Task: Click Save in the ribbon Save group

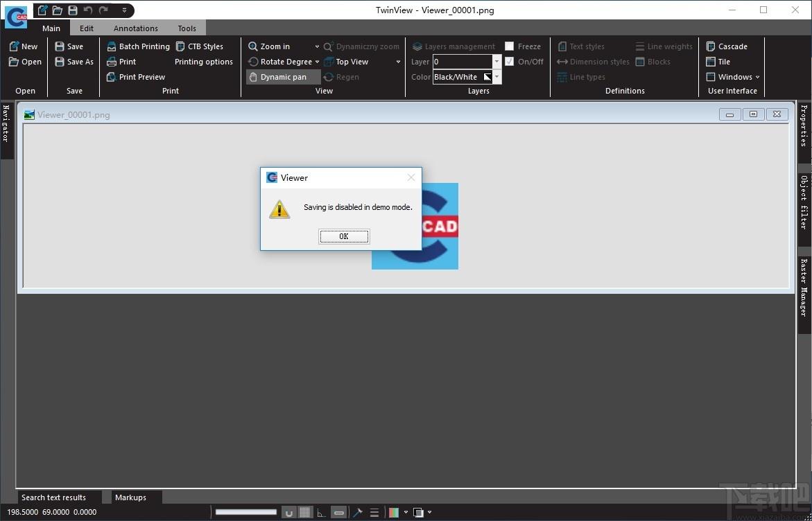Action: pos(69,46)
